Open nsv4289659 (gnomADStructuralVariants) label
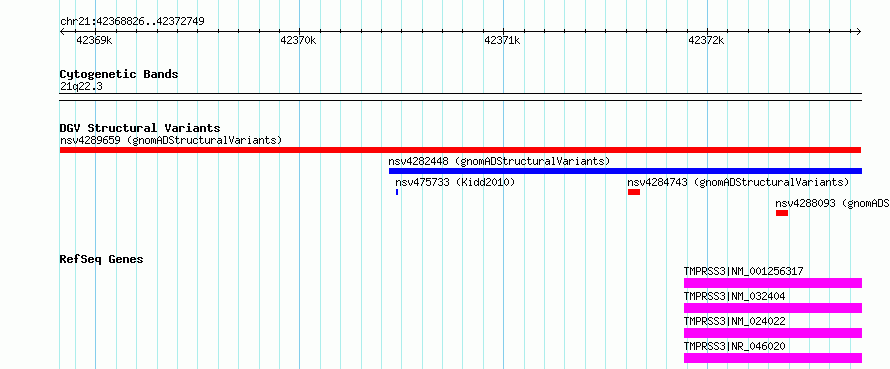The height and width of the screenshot is (369, 890). (171, 140)
